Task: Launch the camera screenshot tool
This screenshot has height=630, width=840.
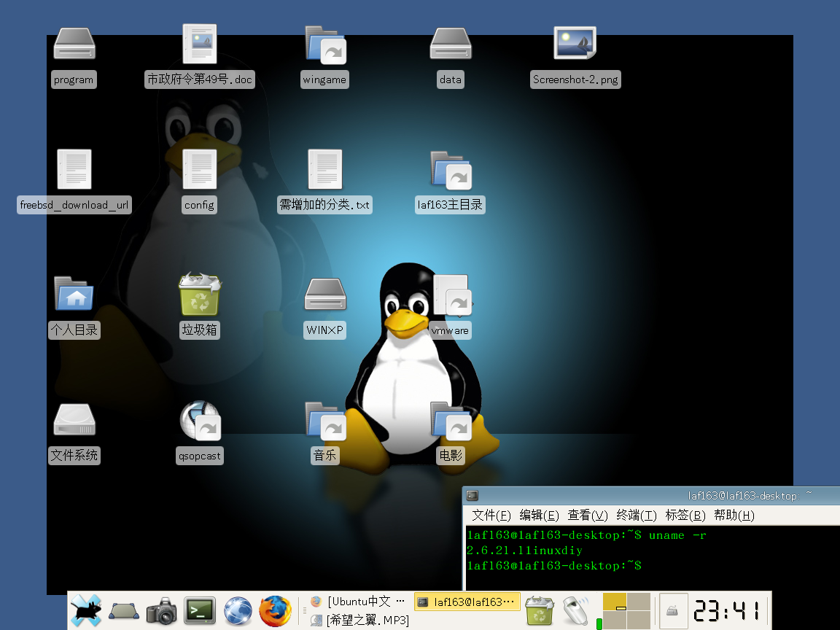Action: (161, 611)
